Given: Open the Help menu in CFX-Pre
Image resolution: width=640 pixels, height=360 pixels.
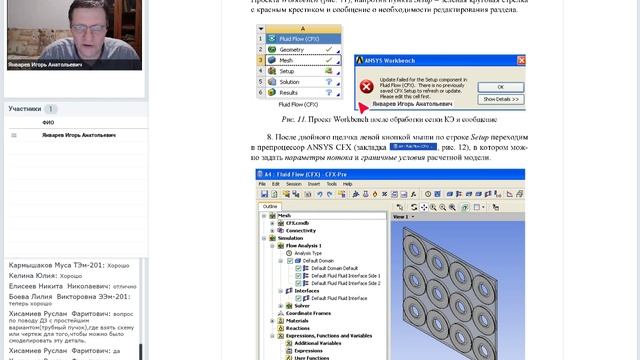Looking at the screenshot, I should [347, 184].
